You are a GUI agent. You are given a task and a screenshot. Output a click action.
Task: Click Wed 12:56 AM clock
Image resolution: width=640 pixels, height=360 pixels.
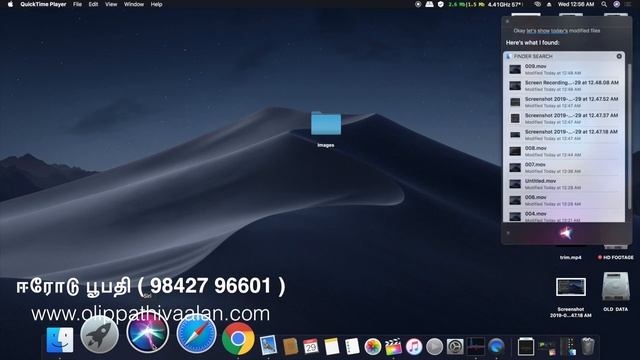pyautogui.click(x=576, y=4)
